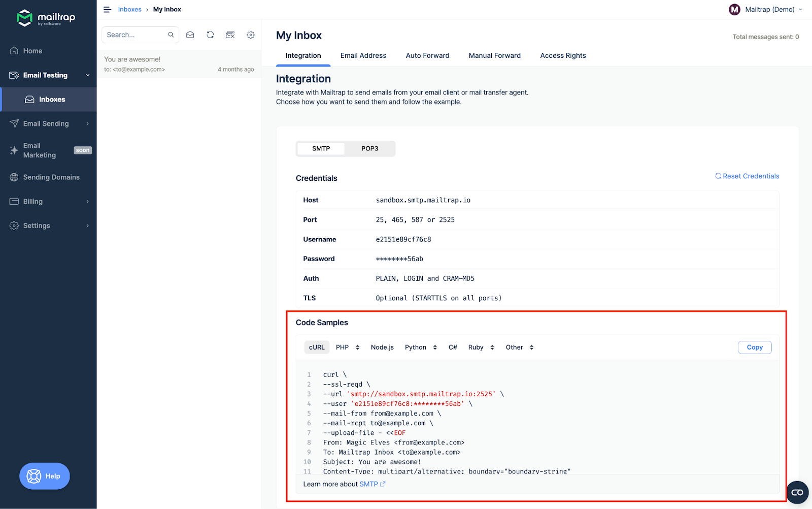The image size is (812, 509).
Task: Open inbox settings gear icon
Action: (251, 35)
